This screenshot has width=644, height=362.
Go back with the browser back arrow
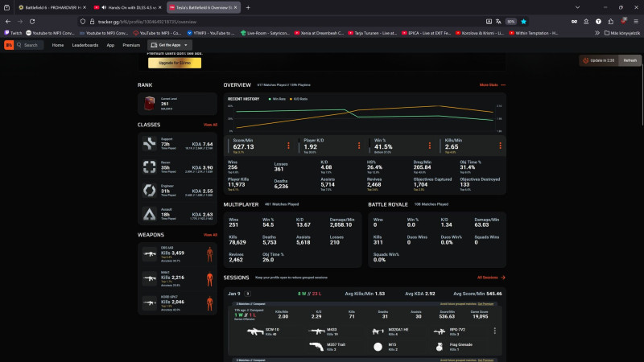[x=8, y=22]
